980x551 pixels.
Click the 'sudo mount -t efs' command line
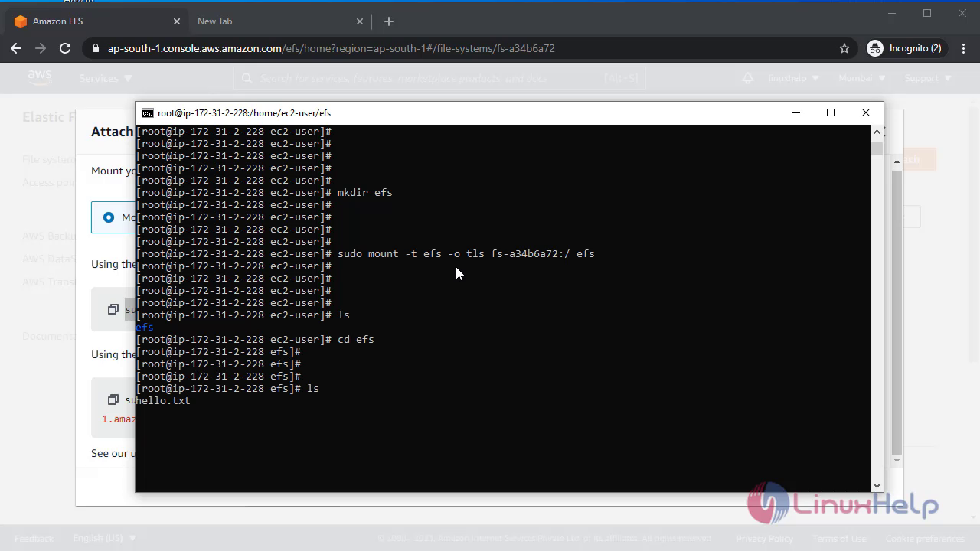[x=365, y=253]
